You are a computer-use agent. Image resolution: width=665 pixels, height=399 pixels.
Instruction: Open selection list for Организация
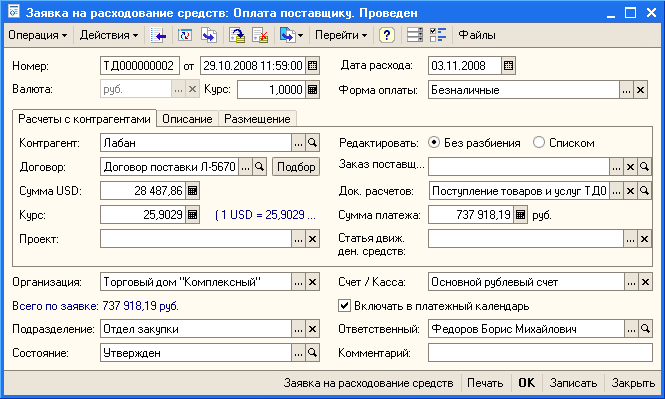[299, 282]
